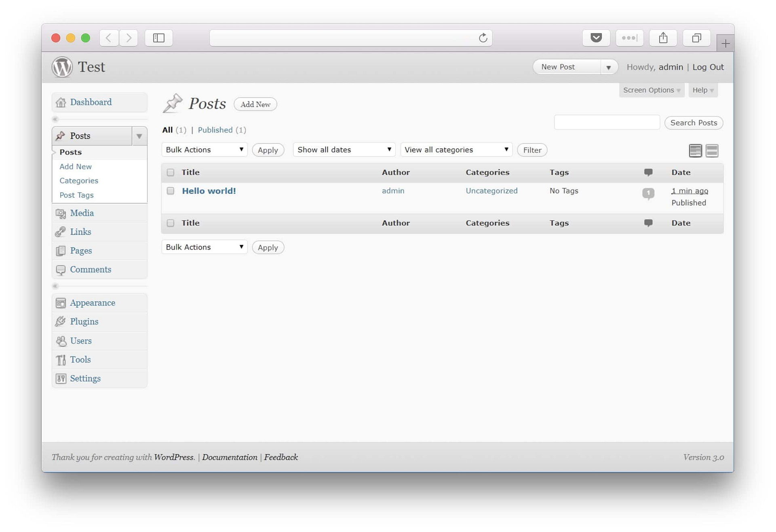Viewport: 776px width, 532px height.
Task: Open Hello world! post title
Action: [x=209, y=191]
